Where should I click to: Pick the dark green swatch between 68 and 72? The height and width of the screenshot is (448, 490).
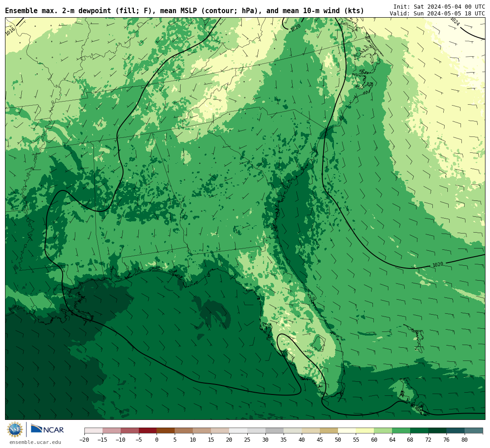420,431
